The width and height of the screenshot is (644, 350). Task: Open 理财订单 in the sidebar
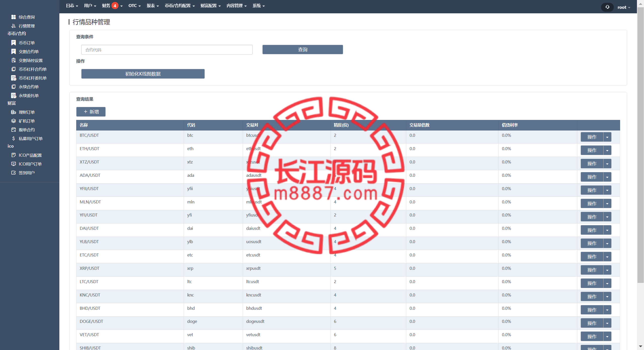click(27, 112)
